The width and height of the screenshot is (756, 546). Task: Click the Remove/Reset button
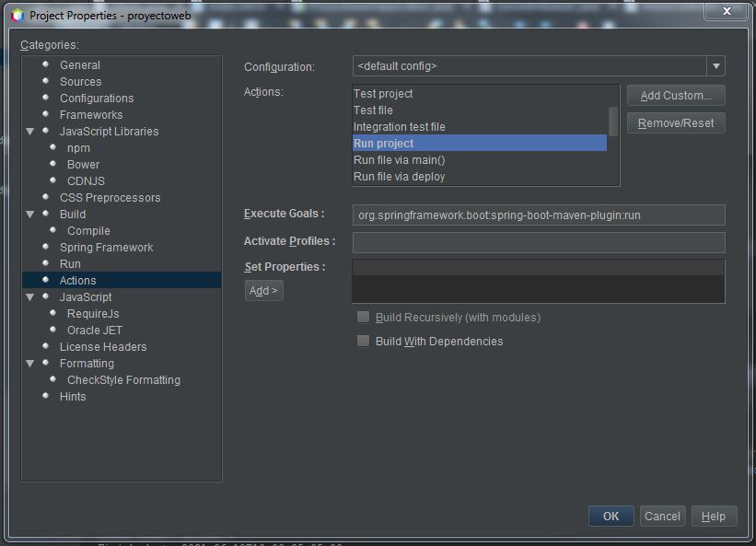[675, 122]
